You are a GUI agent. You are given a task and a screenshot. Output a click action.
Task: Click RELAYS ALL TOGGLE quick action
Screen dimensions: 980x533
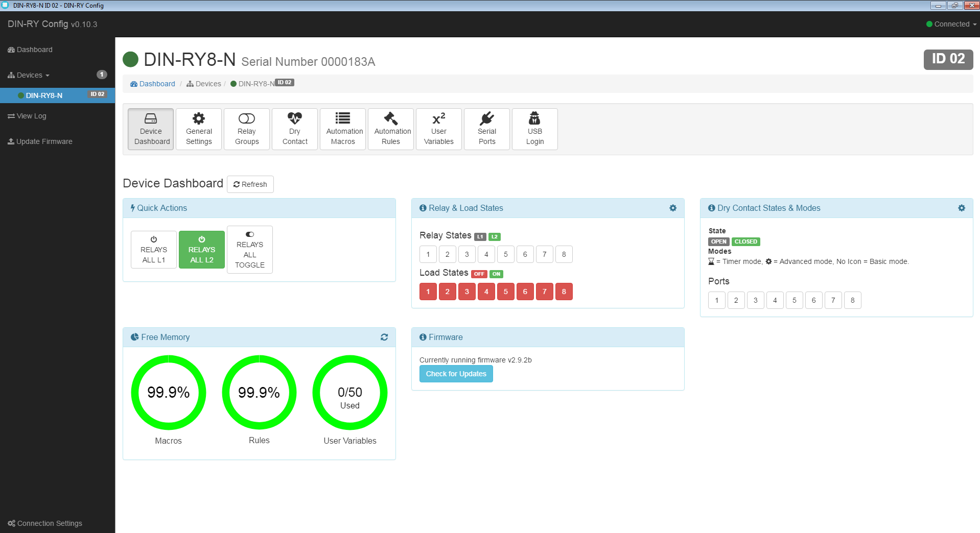[x=249, y=250]
